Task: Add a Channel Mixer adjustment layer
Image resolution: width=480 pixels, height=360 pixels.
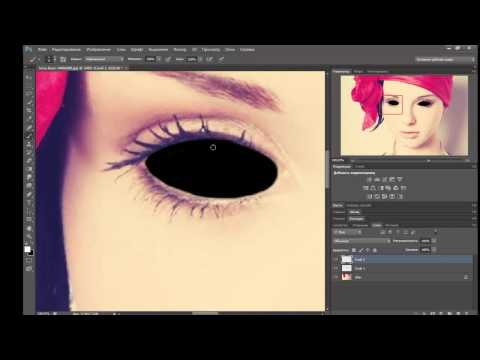Action: (x=396, y=188)
